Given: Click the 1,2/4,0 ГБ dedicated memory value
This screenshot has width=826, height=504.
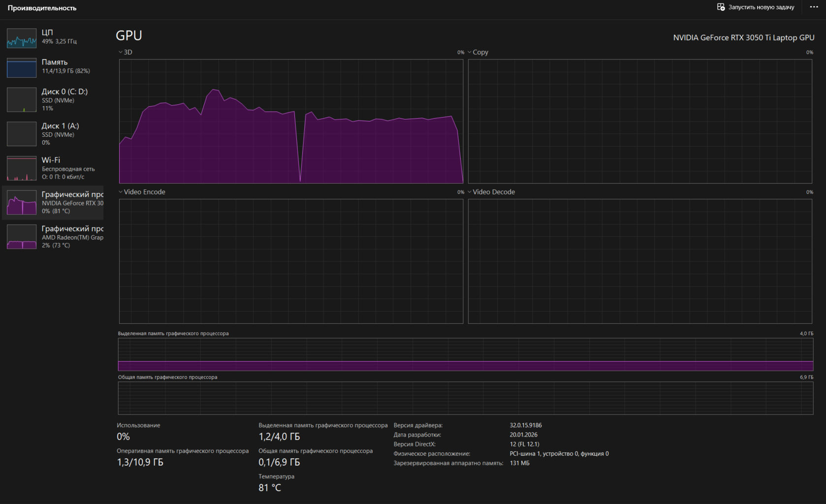Looking at the screenshot, I should (x=279, y=437).
